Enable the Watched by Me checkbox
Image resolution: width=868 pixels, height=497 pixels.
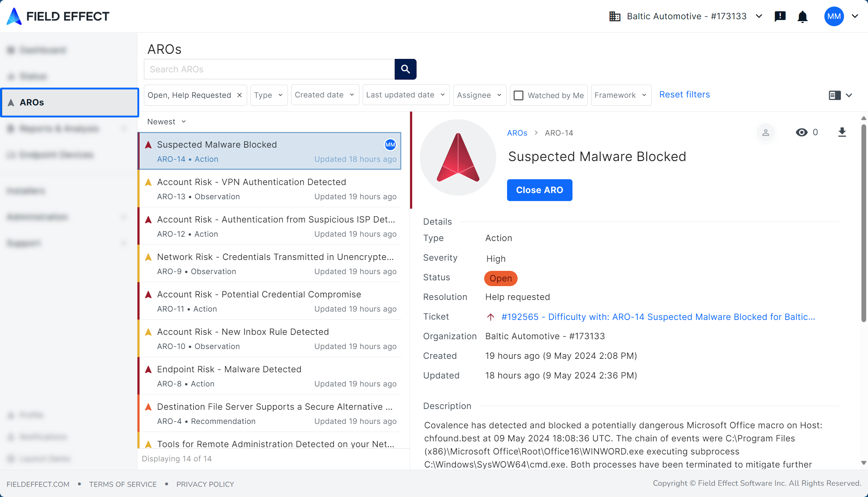519,95
